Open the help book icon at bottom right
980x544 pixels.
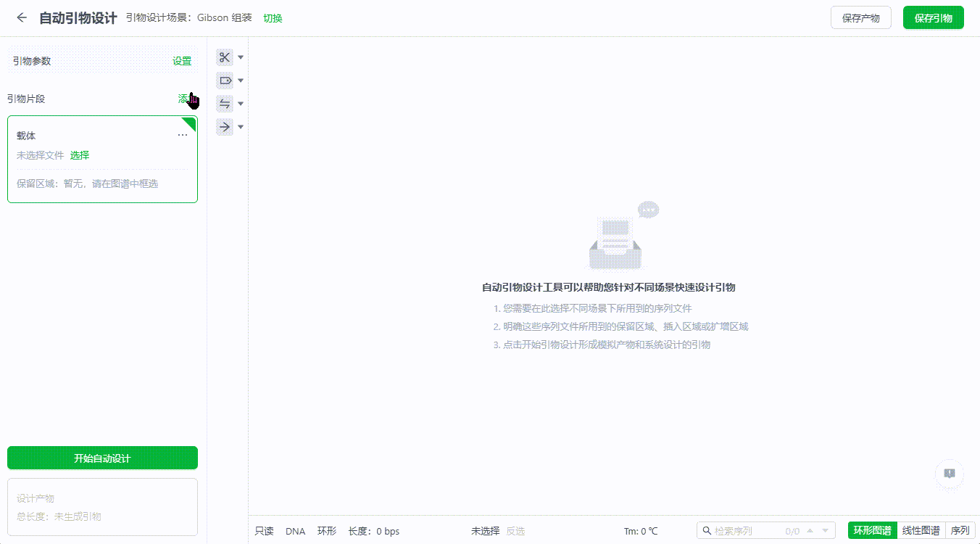pyautogui.click(x=950, y=475)
